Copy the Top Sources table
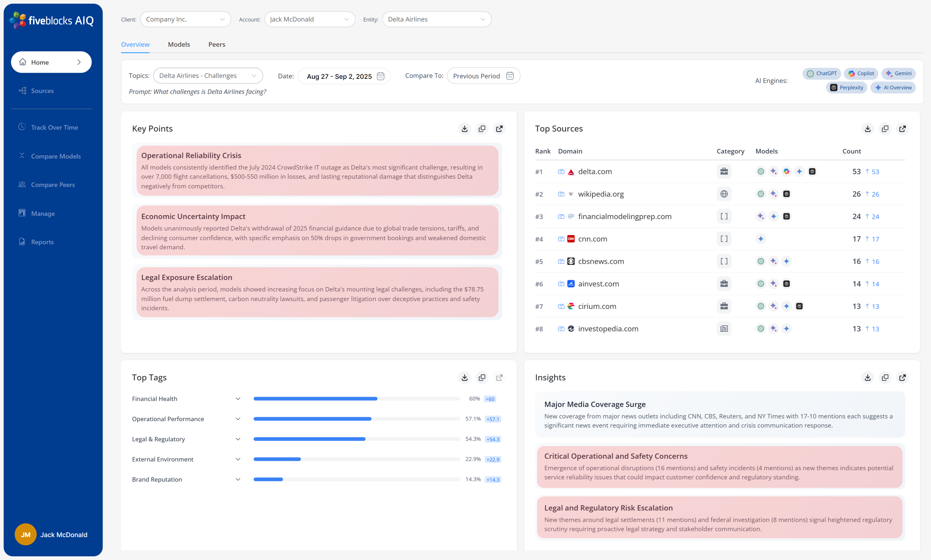 885,129
